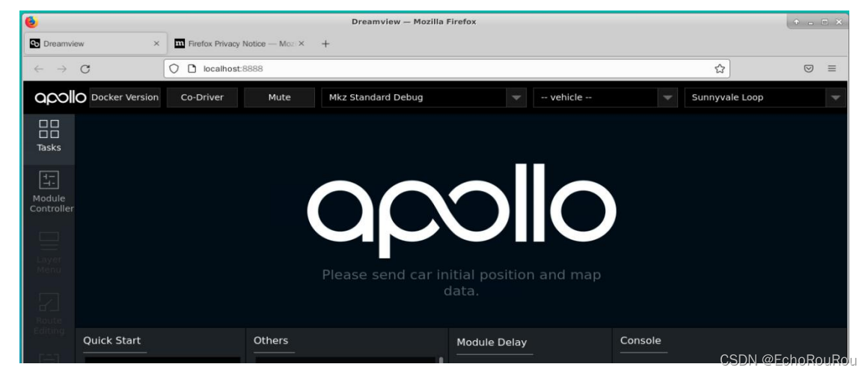This screenshot has width=868, height=373.
Task: Open Firefox hamburger application menu
Action: pos(831,69)
